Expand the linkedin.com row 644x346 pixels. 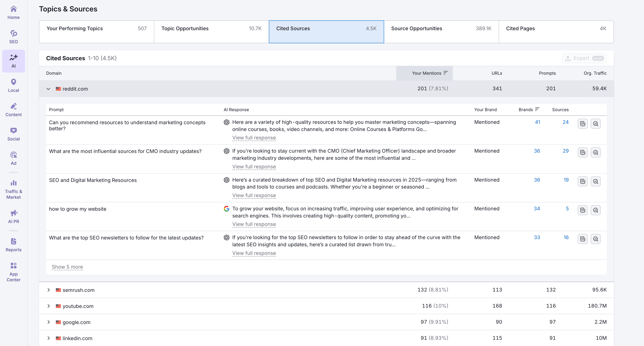coord(49,338)
